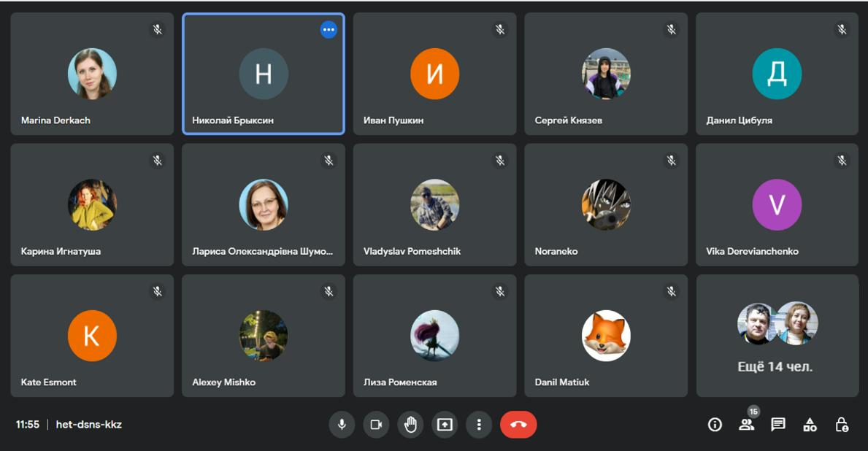Click muted mic icon on Kate Esmont
This screenshot has width=868, height=451.
[158, 292]
